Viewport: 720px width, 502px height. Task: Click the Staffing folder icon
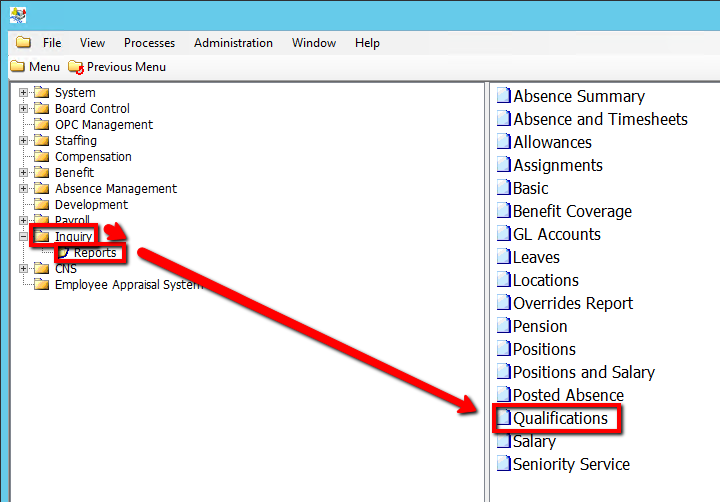[x=41, y=141]
